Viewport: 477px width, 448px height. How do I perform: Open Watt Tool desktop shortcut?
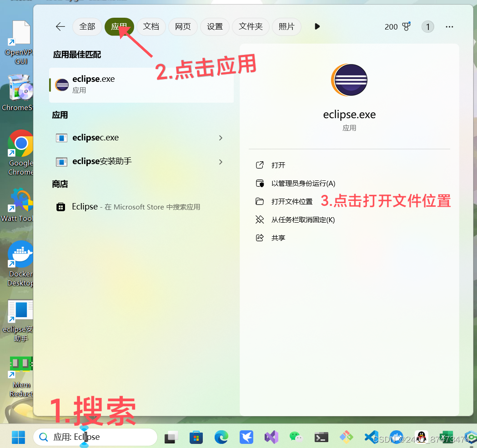click(18, 205)
